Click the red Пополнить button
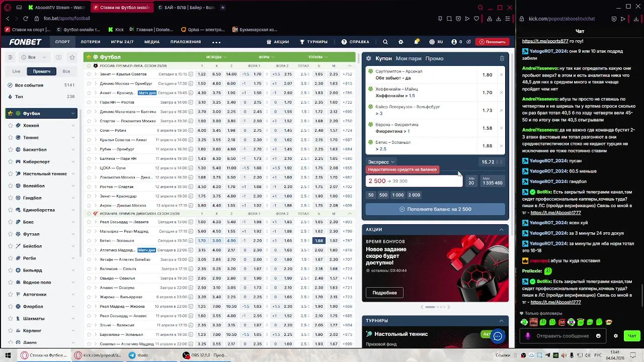The width and height of the screenshot is (644, 362). 492,42
